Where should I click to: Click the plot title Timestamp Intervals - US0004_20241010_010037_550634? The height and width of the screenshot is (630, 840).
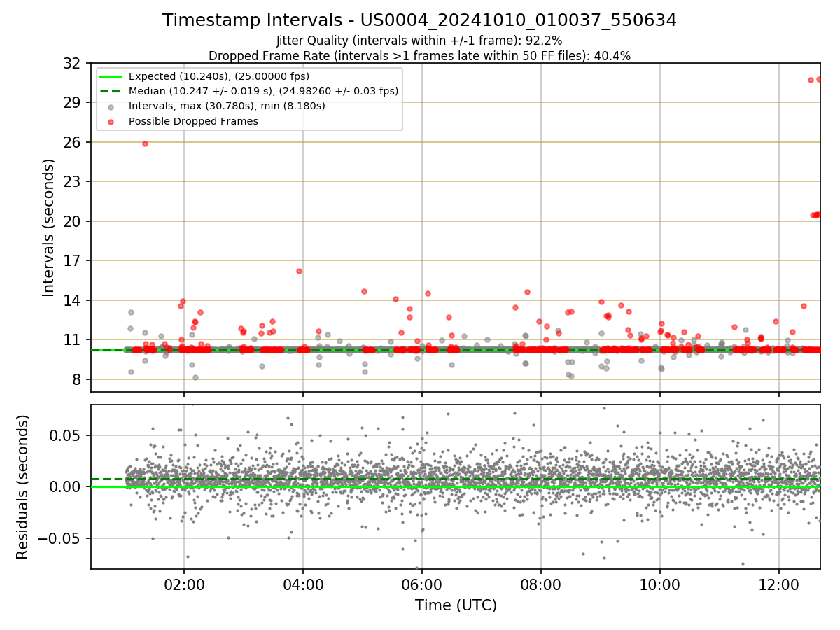click(419, 20)
